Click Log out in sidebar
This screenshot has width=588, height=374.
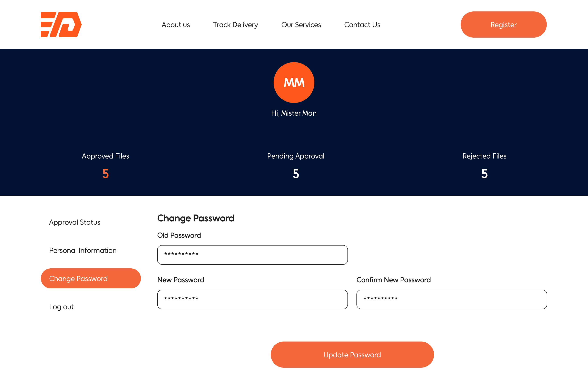click(x=61, y=307)
